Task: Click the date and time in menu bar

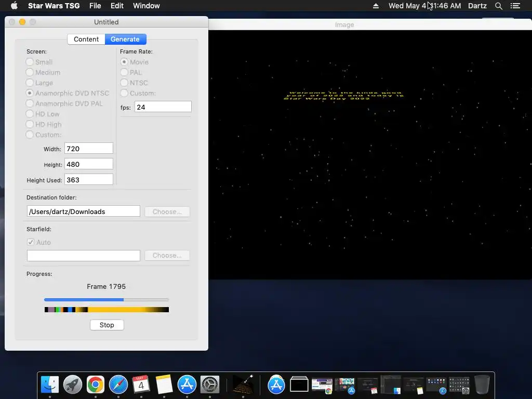Action: coord(424,6)
